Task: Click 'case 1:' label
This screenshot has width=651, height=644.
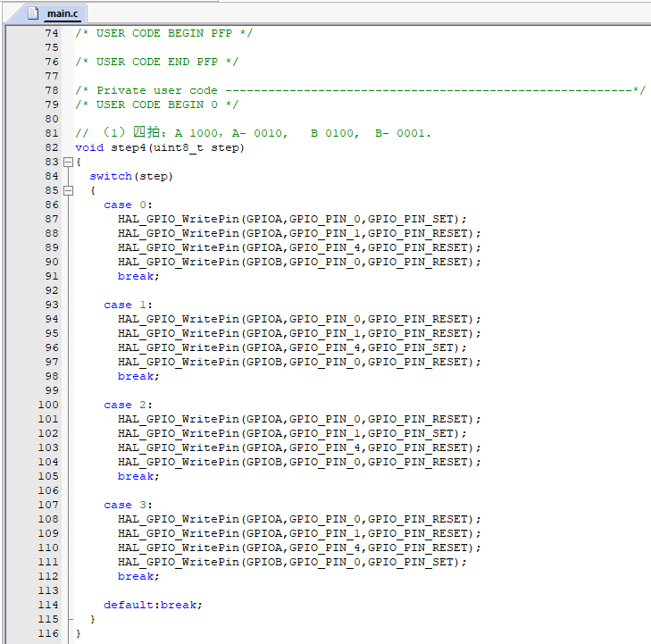Action: pos(128,305)
